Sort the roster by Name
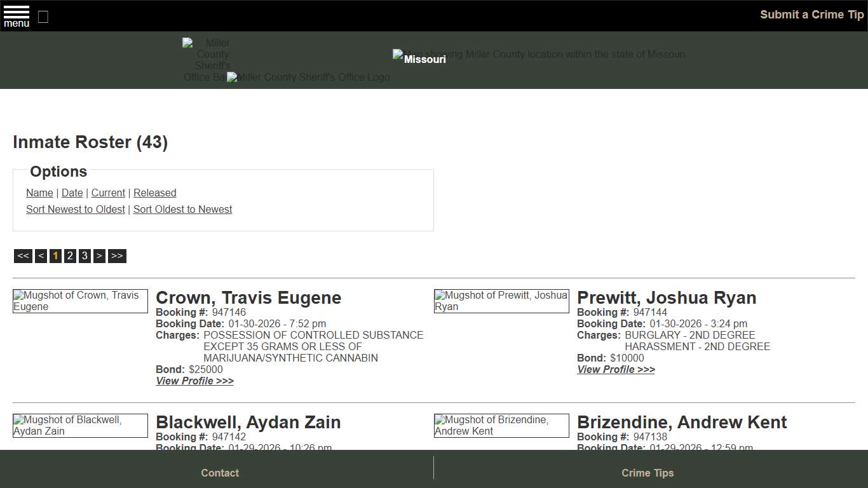The height and width of the screenshot is (488, 868). click(x=39, y=193)
